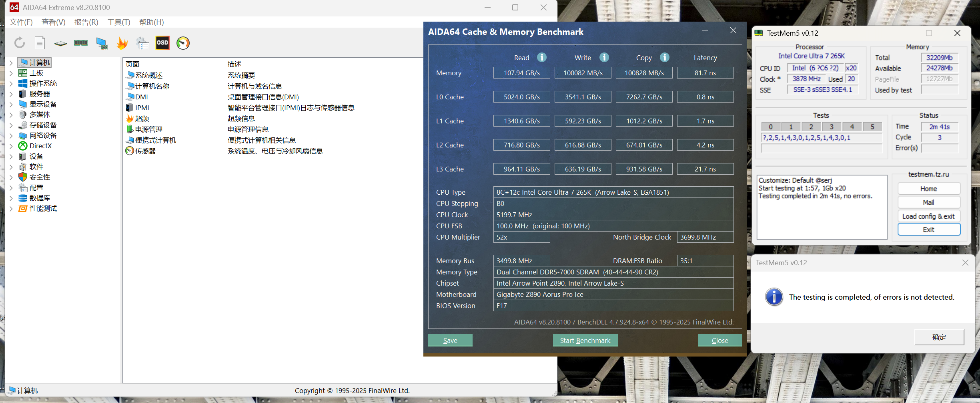Close the TestMem5 completion dialog
Image resolution: width=980 pixels, height=403 pixels.
(x=965, y=262)
